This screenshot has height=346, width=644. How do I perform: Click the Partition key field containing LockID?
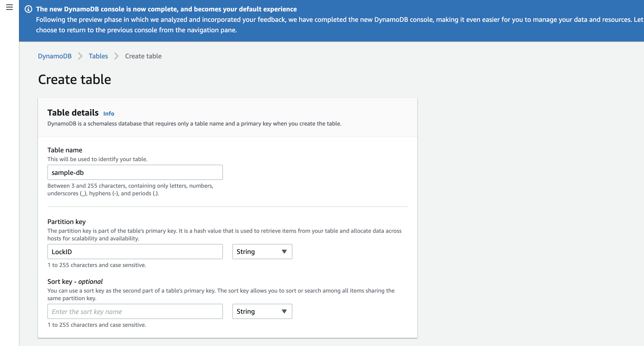(x=135, y=252)
